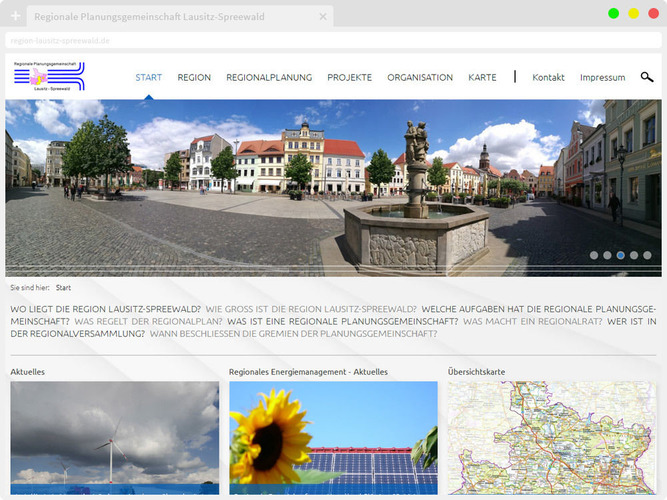Open the PROJEKTE menu item
This screenshot has height=500, width=667.
349,77
